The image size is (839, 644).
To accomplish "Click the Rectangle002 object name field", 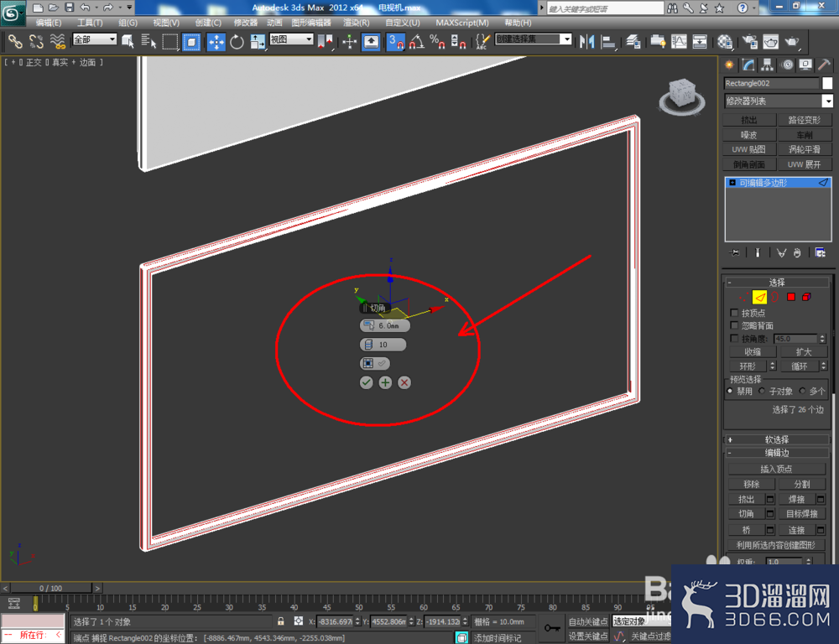I will pyautogui.click(x=771, y=83).
